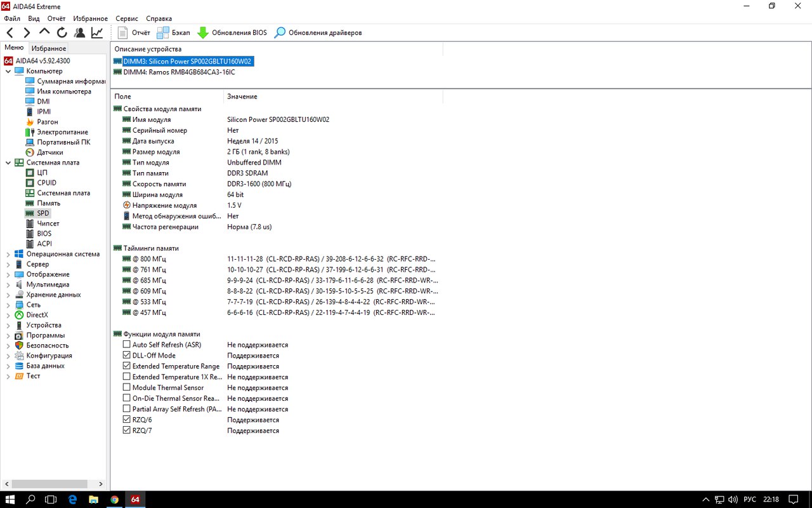The image size is (812, 508).
Task: Toggle Auto Self Refresh (ASR) checkbox
Action: click(x=126, y=345)
